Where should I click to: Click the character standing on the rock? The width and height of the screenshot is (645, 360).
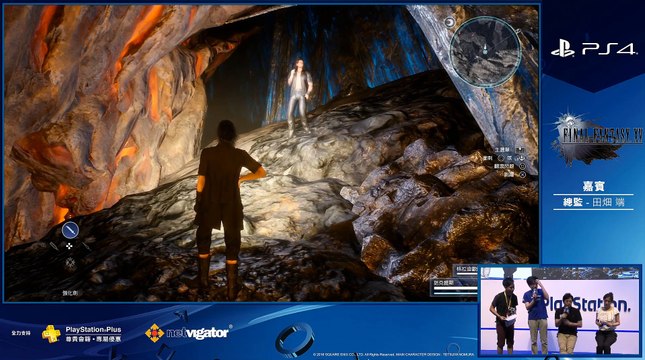pos(299,97)
